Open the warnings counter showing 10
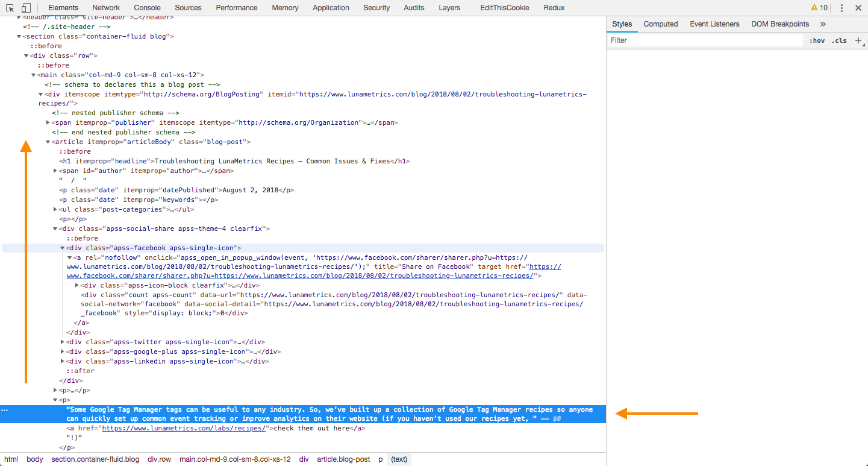Viewport: 868px width, 466px height. point(819,8)
